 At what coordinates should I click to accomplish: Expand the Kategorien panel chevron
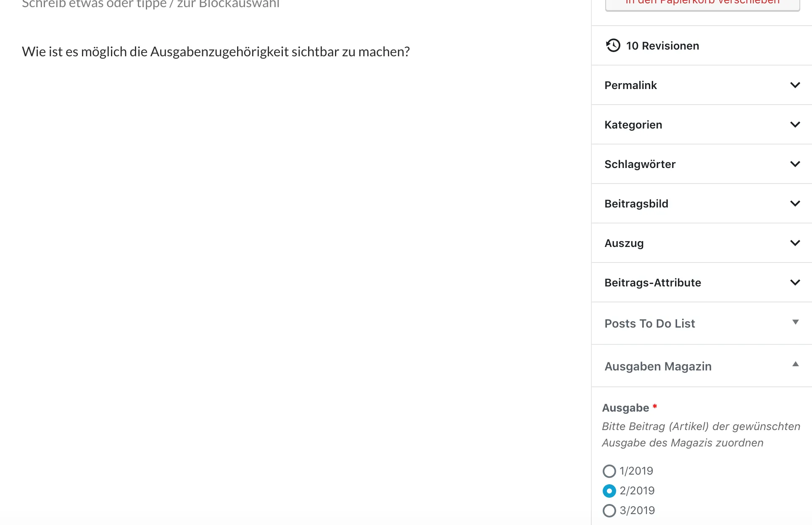[x=795, y=125]
